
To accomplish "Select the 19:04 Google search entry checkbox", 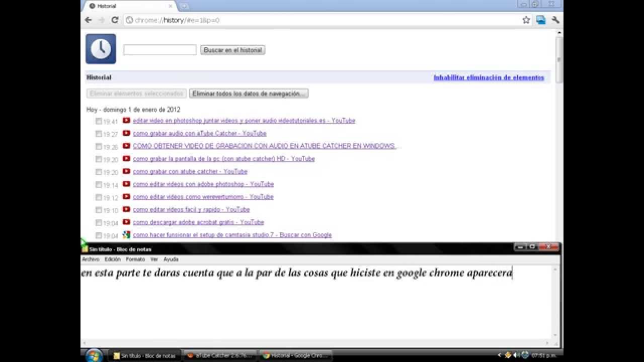I will pos(99,235).
